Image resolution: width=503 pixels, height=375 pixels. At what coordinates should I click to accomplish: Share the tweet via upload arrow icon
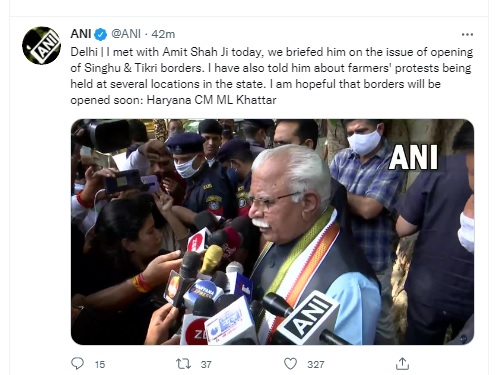(402, 364)
